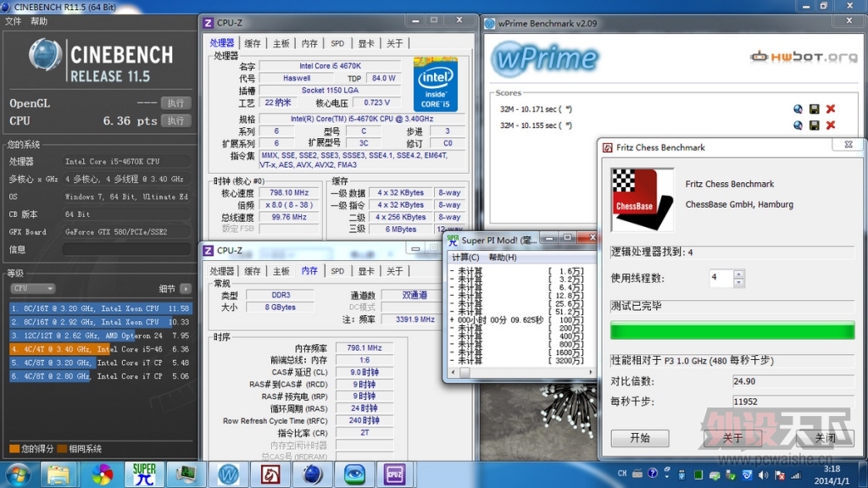This screenshot has width=868, height=488.
Task: Select the 8C/16T @ 2.92 GHz ranking row
Action: tap(101, 322)
